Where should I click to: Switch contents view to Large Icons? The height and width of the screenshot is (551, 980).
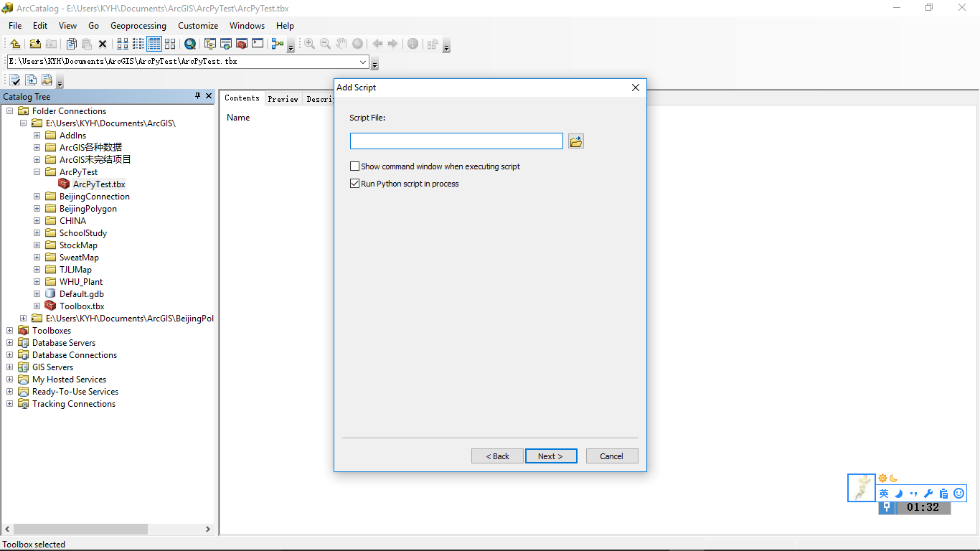point(123,44)
